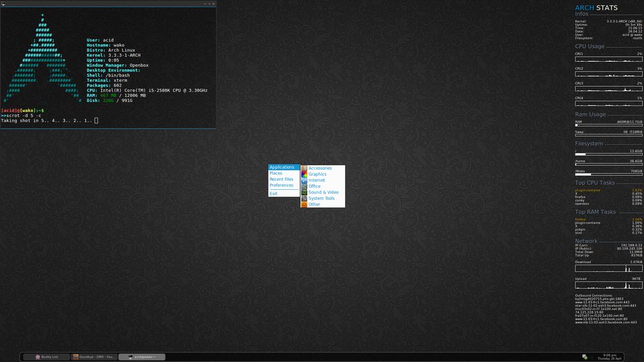Click the Internet category icon

point(304,180)
